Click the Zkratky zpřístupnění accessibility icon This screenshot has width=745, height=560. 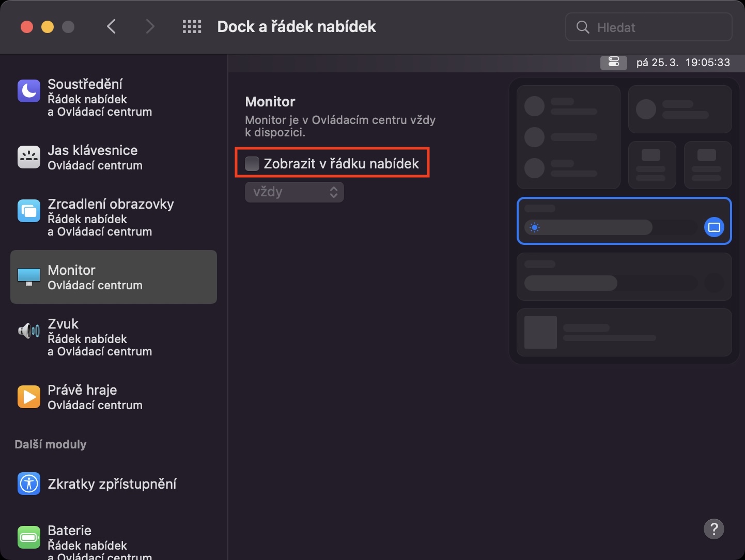pyautogui.click(x=28, y=484)
